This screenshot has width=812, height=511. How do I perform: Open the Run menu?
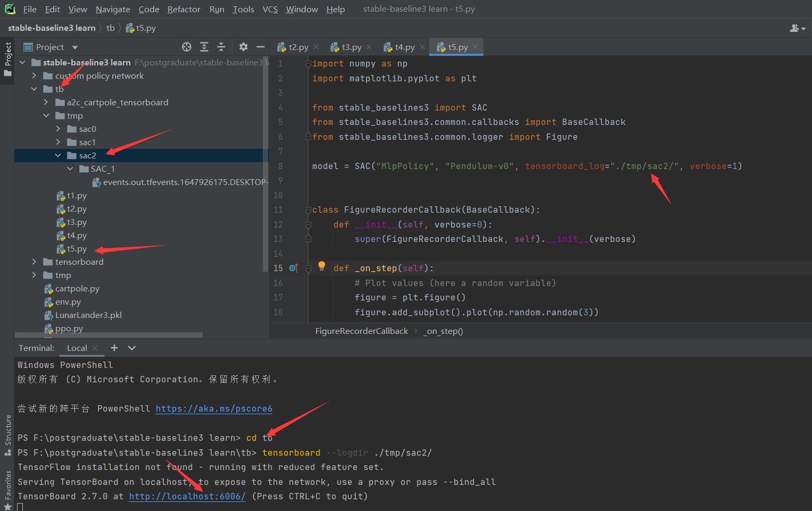pyautogui.click(x=216, y=9)
